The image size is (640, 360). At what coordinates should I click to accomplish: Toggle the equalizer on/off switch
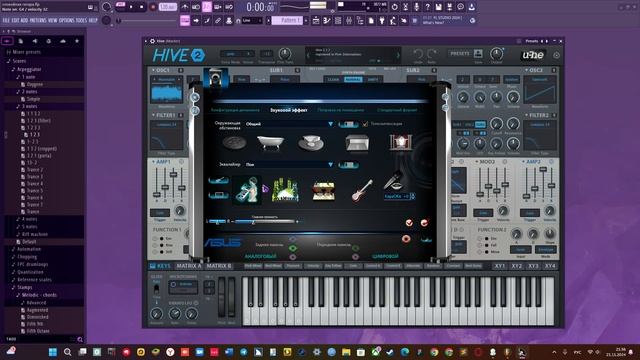pos(348,165)
